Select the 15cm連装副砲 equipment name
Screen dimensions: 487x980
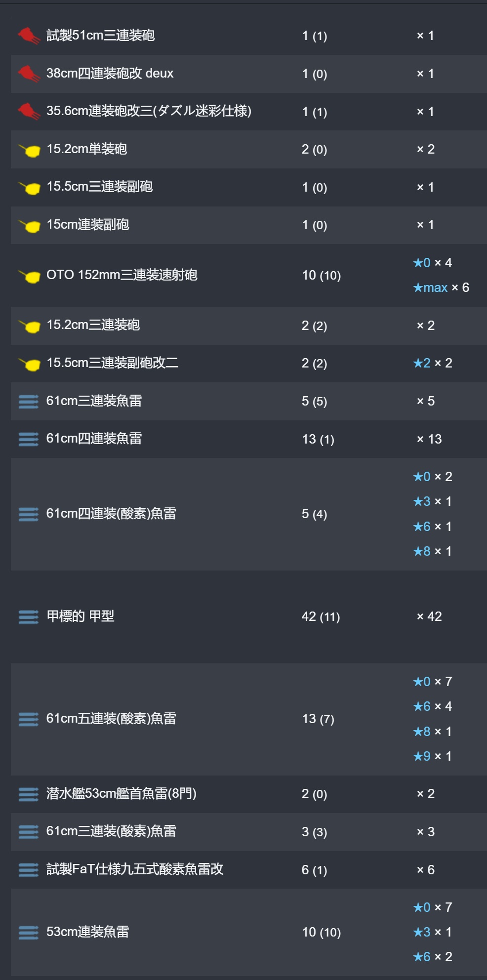pyautogui.click(x=88, y=225)
